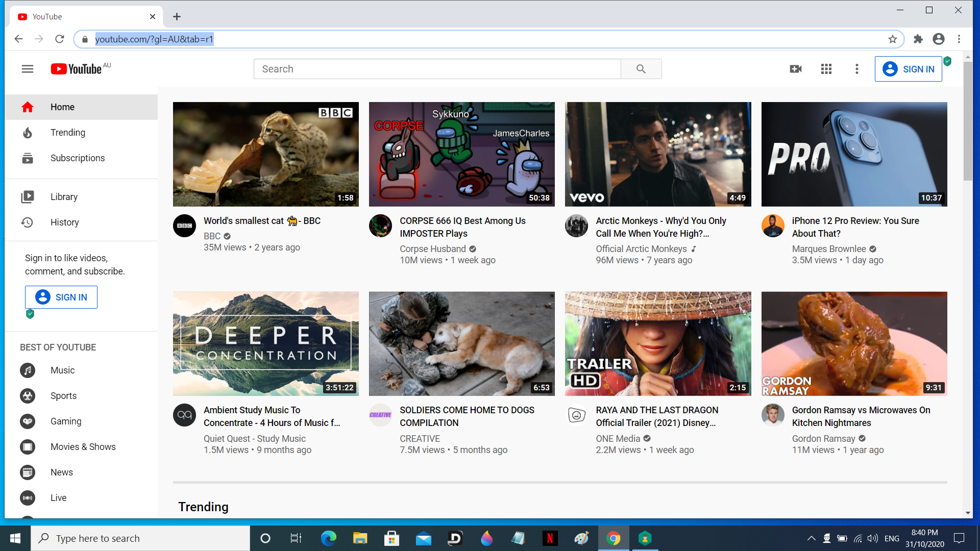
Task: Open the YouTube settings three-dot menu
Action: (x=857, y=69)
